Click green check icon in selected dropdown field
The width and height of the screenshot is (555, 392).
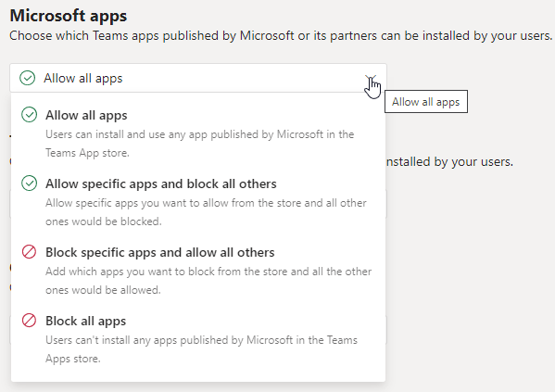pos(27,78)
